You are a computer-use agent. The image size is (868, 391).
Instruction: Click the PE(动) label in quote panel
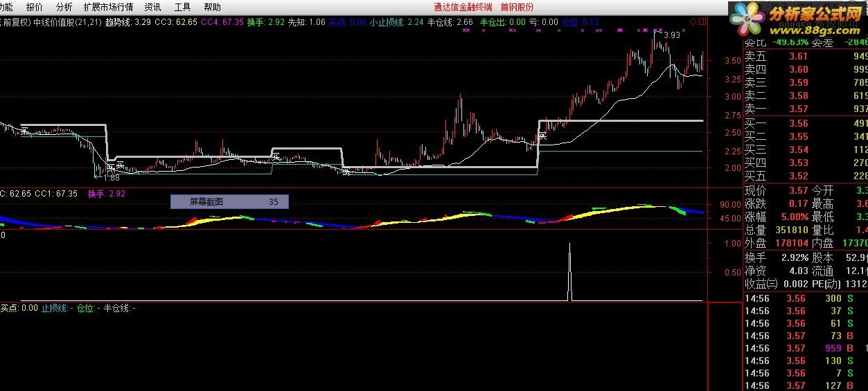coord(827,284)
